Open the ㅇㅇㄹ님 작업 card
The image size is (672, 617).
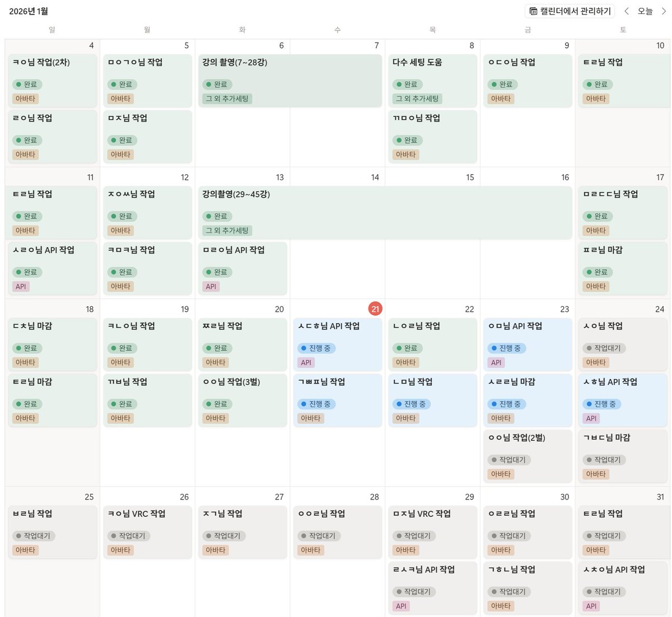tap(338, 532)
